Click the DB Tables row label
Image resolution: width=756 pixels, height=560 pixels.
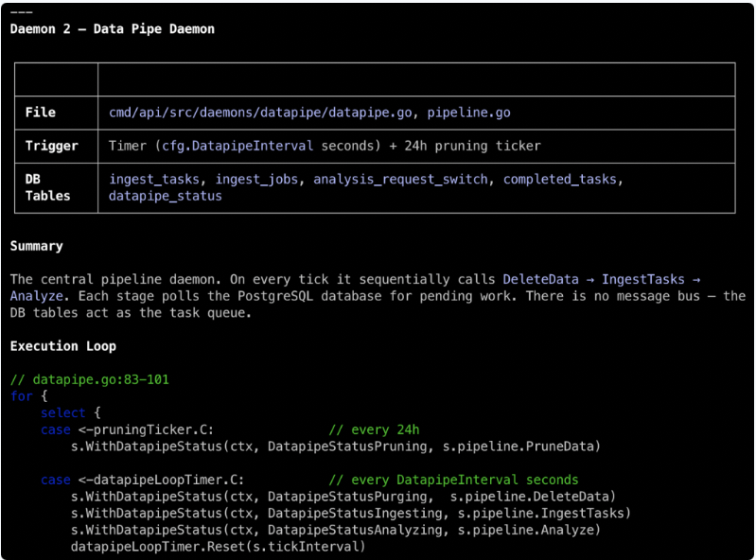[48, 187]
